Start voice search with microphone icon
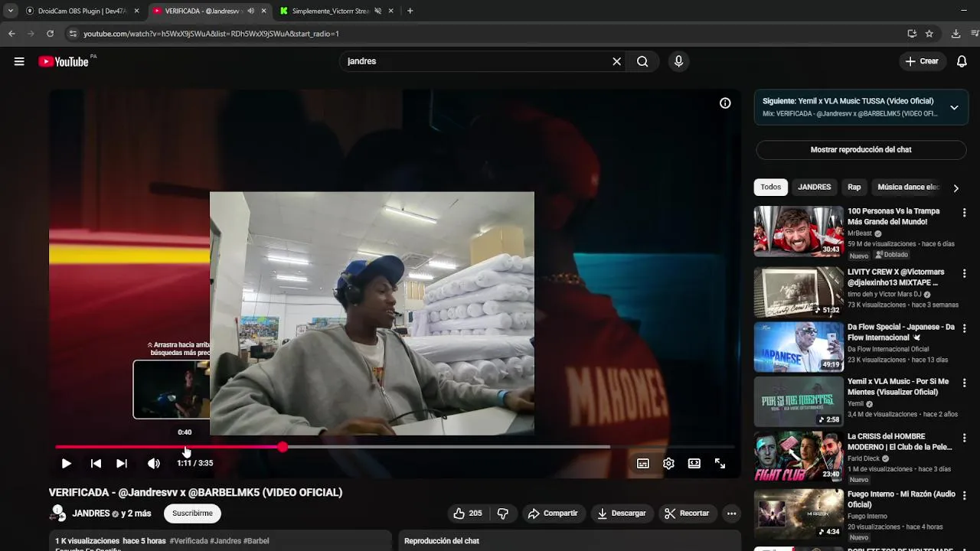This screenshot has height=551, width=980. (678, 61)
